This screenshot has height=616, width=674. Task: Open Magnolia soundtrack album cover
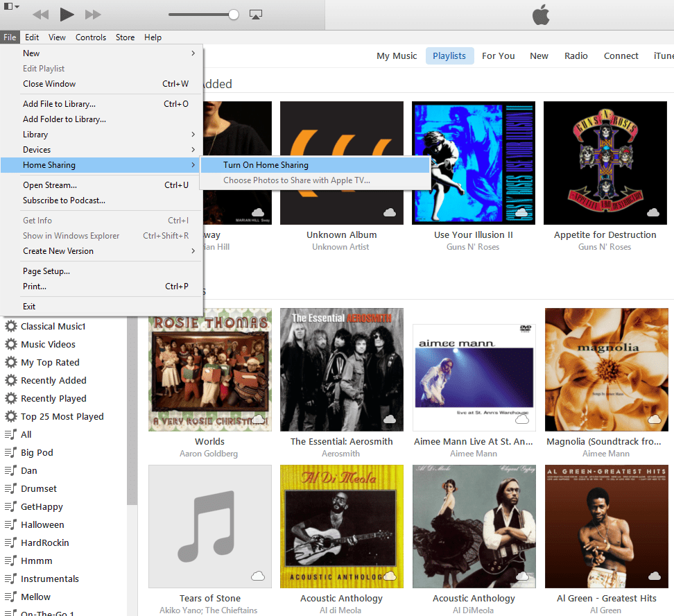point(607,370)
